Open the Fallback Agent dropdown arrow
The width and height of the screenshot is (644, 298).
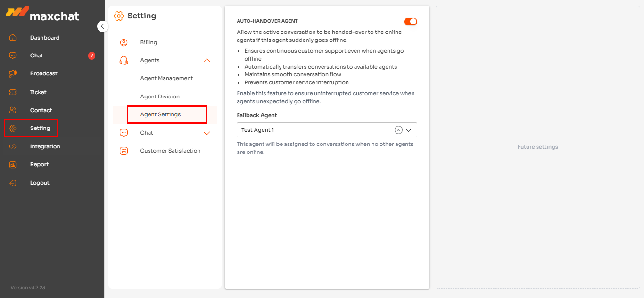(x=409, y=130)
